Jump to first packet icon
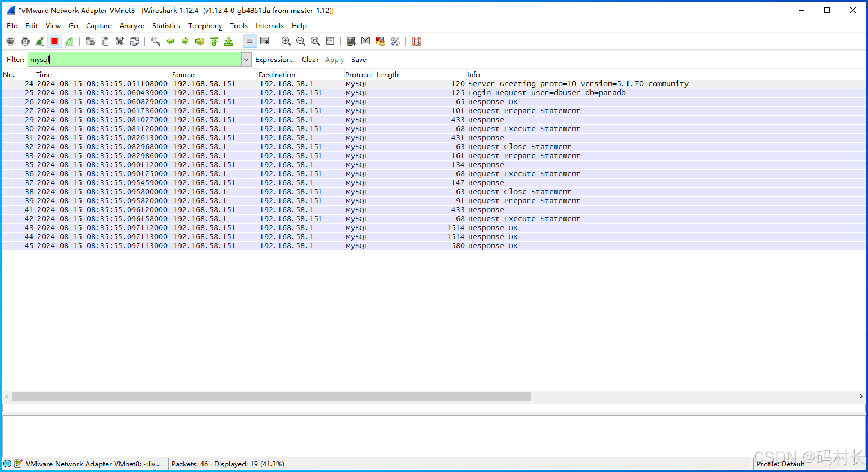Viewport: 868px width, 472px height. coord(214,41)
